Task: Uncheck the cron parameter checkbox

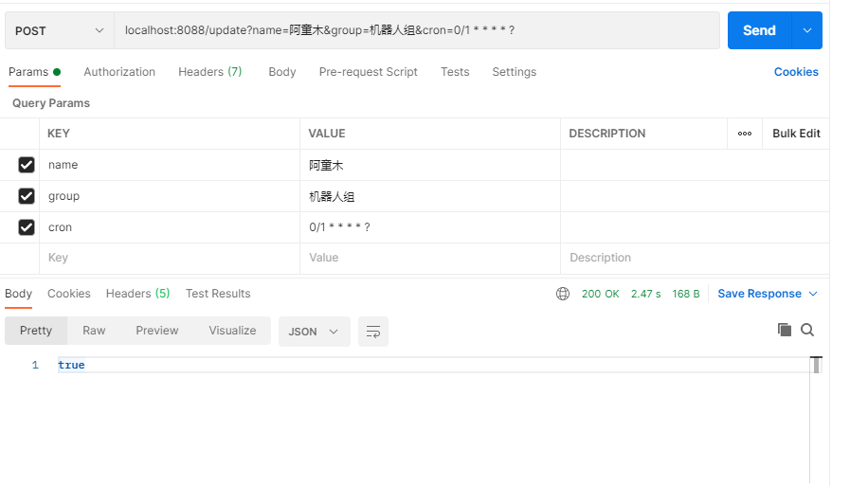Action: point(26,227)
